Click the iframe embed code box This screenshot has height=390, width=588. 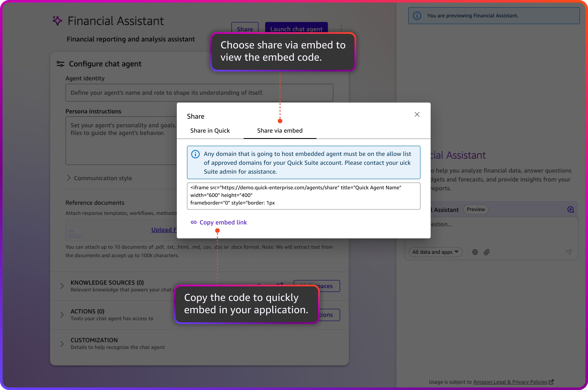click(304, 196)
